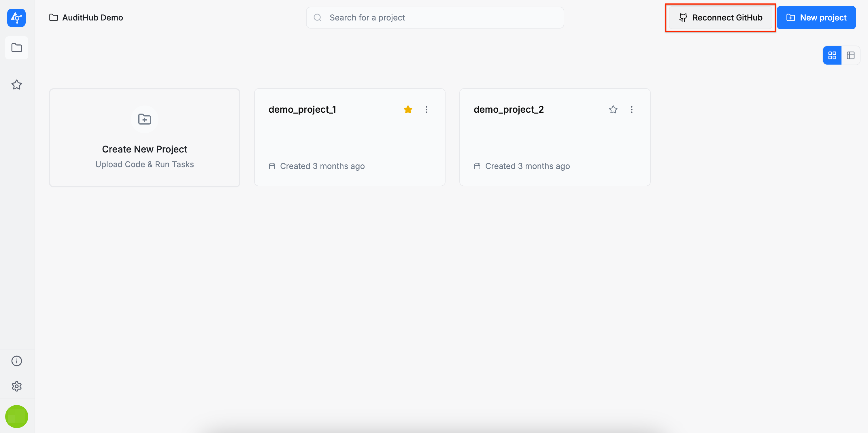The image size is (868, 433).
Task: Click the info circle sidebar icon
Action: pos(16,361)
